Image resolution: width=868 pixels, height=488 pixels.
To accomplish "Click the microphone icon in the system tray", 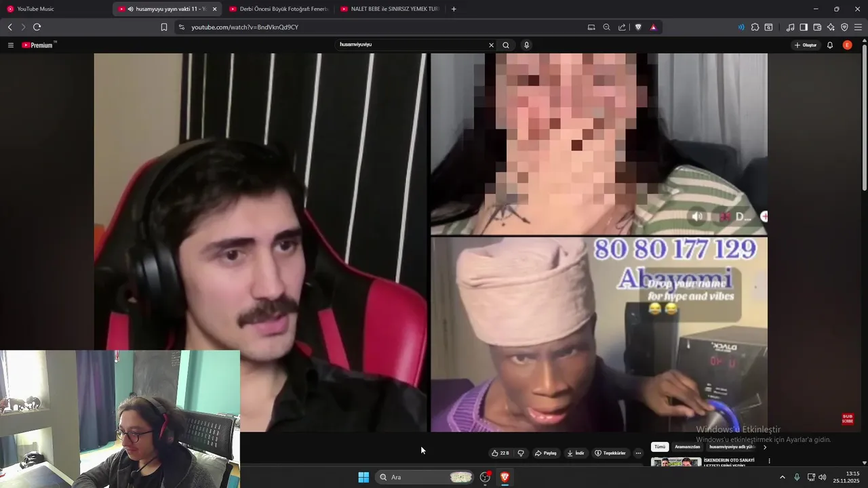I will coord(797,477).
